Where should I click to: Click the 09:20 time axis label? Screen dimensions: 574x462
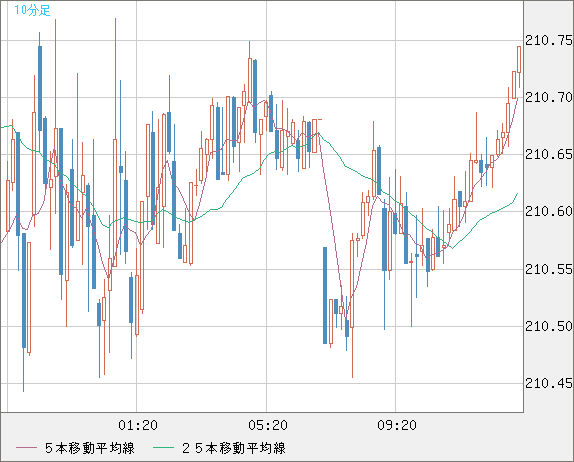pos(397,425)
